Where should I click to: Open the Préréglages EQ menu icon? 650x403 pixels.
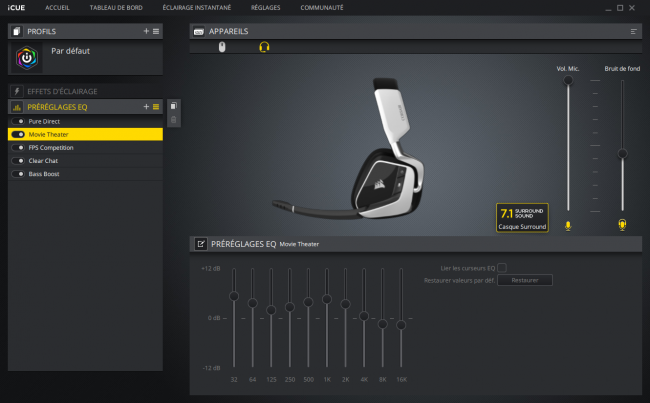coord(156,107)
